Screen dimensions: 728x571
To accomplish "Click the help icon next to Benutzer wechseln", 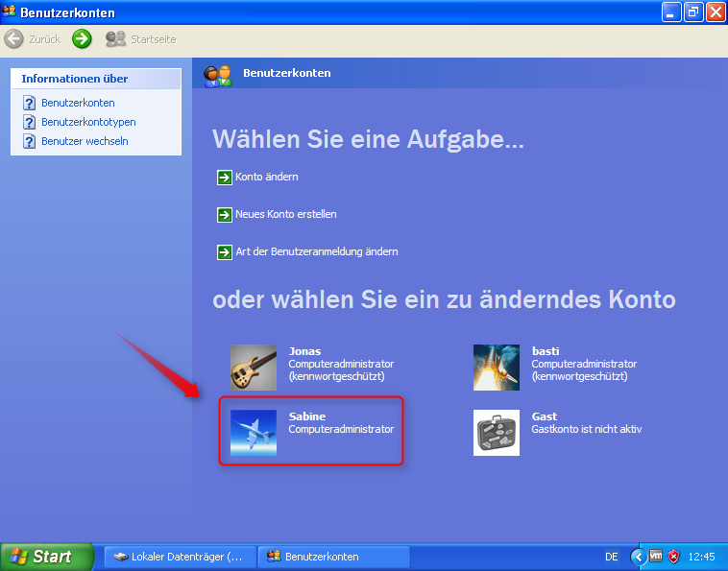I will pos(29,141).
